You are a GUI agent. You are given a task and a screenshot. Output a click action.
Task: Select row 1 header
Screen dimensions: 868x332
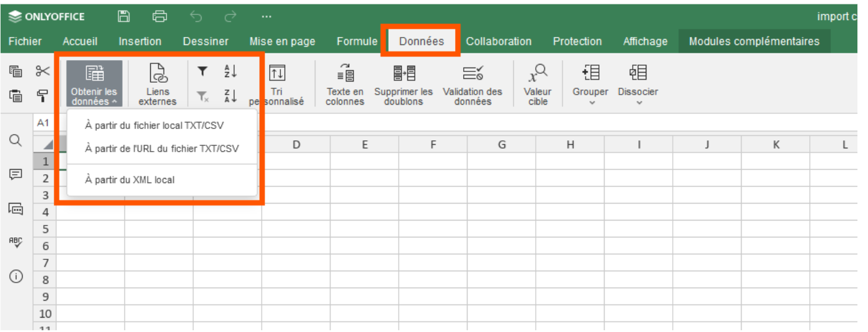click(45, 162)
